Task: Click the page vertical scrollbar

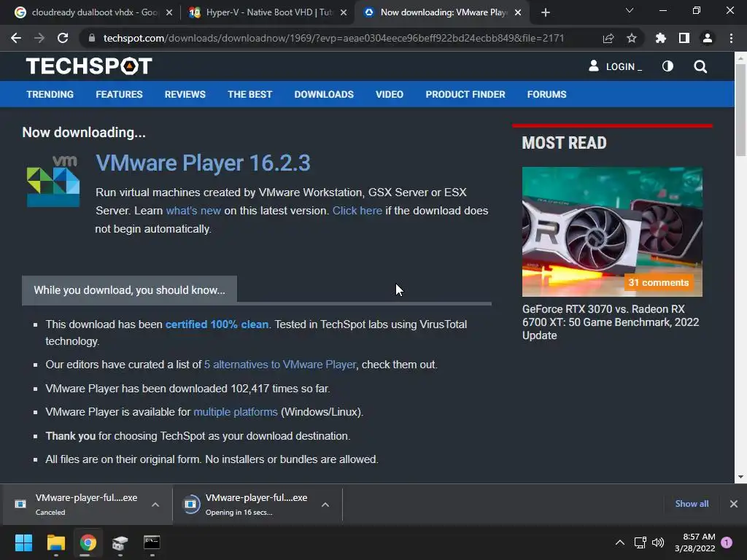Action: 740,109
